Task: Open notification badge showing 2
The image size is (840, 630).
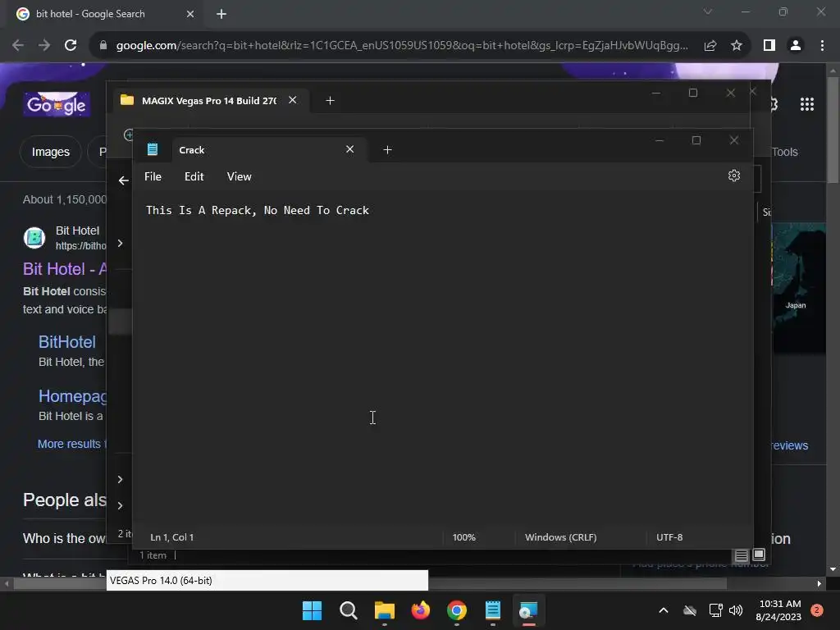Action: 817,610
